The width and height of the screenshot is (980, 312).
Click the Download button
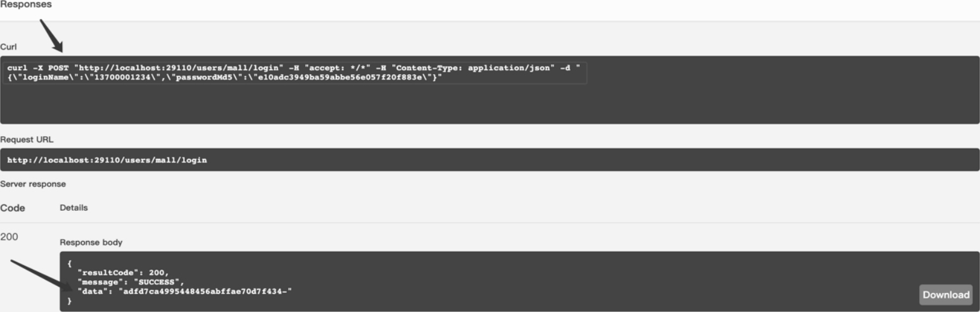(x=946, y=295)
